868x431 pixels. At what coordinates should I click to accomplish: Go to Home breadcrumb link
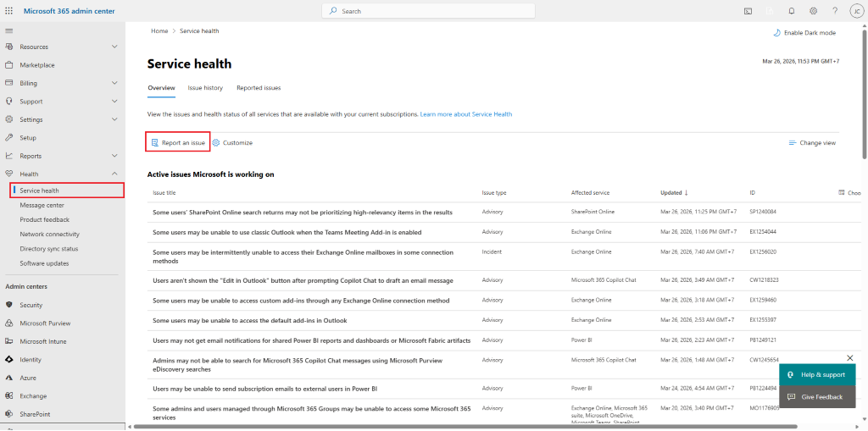pyautogui.click(x=159, y=31)
